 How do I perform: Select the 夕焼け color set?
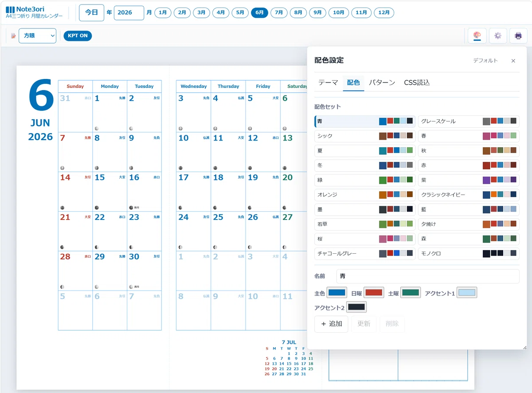pos(469,224)
